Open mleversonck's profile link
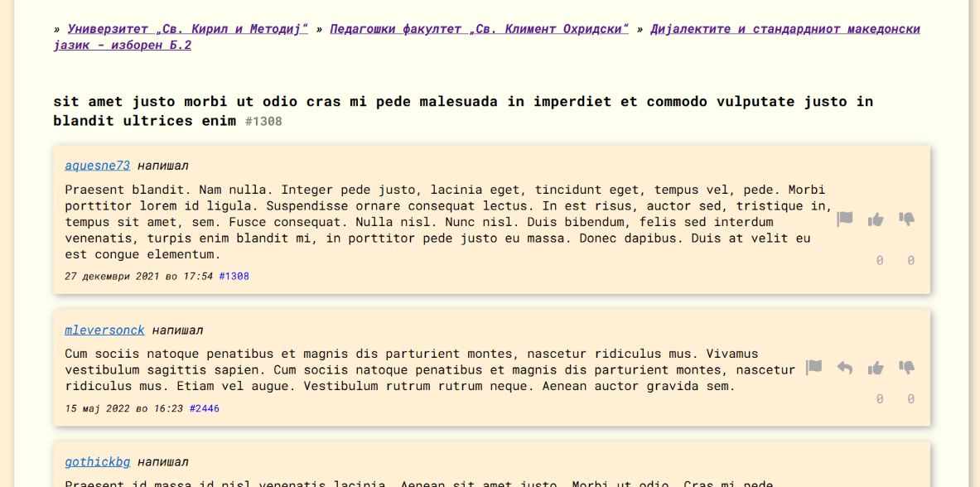Image resolution: width=980 pixels, height=487 pixels. click(104, 330)
